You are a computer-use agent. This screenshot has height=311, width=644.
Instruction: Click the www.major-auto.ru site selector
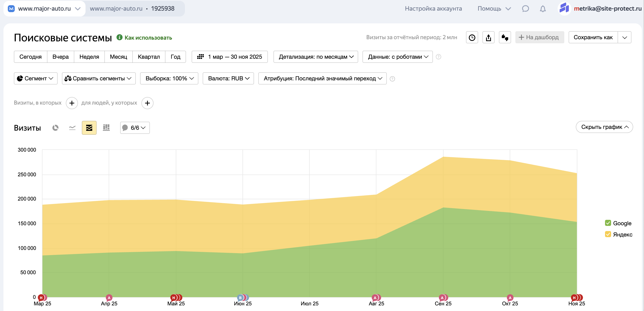pos(45,9)
